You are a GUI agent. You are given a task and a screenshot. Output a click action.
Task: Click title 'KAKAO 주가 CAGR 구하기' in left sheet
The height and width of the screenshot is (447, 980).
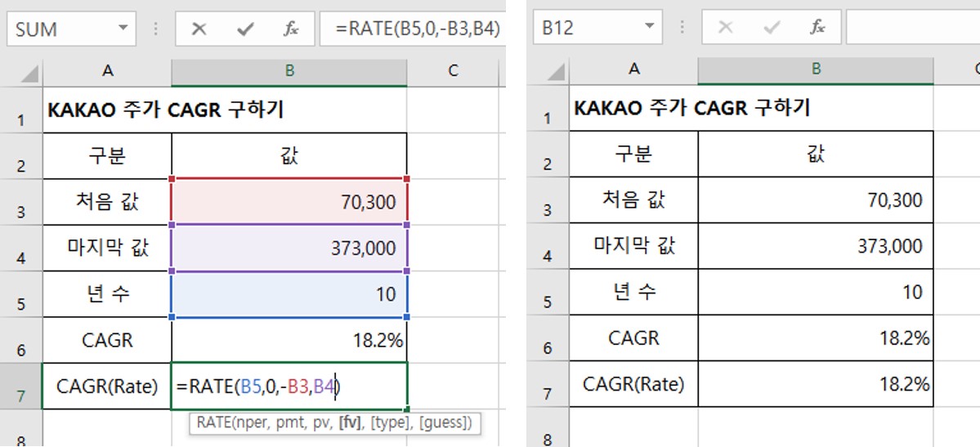coord(166,110)
